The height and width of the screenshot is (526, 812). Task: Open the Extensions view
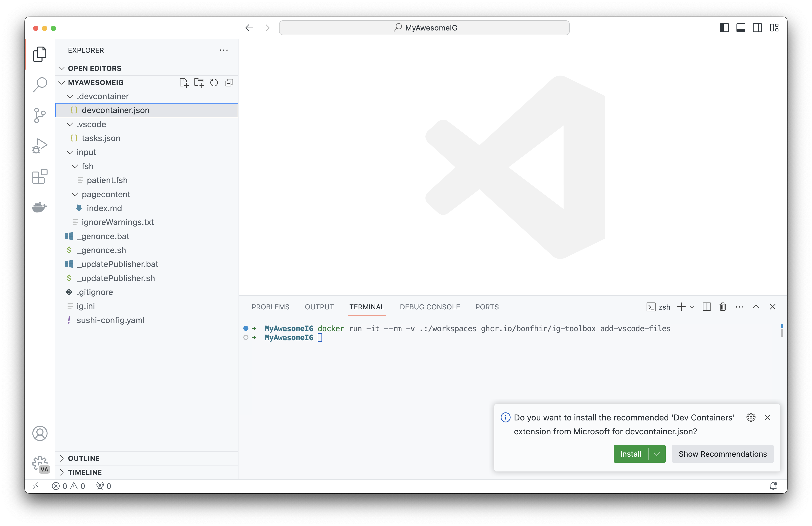click(39, 176)
